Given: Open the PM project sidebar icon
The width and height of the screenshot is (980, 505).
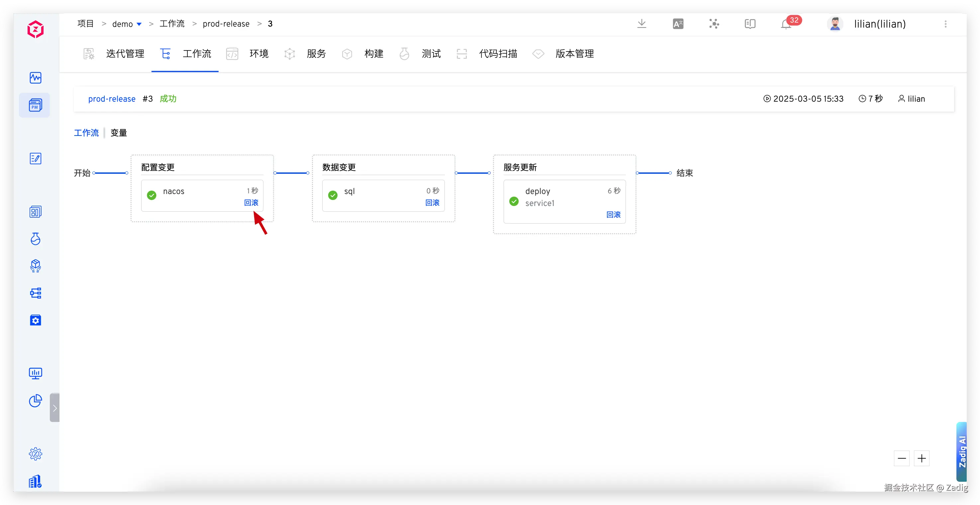Looking at the screenshot, I should (x=35, y=105).
